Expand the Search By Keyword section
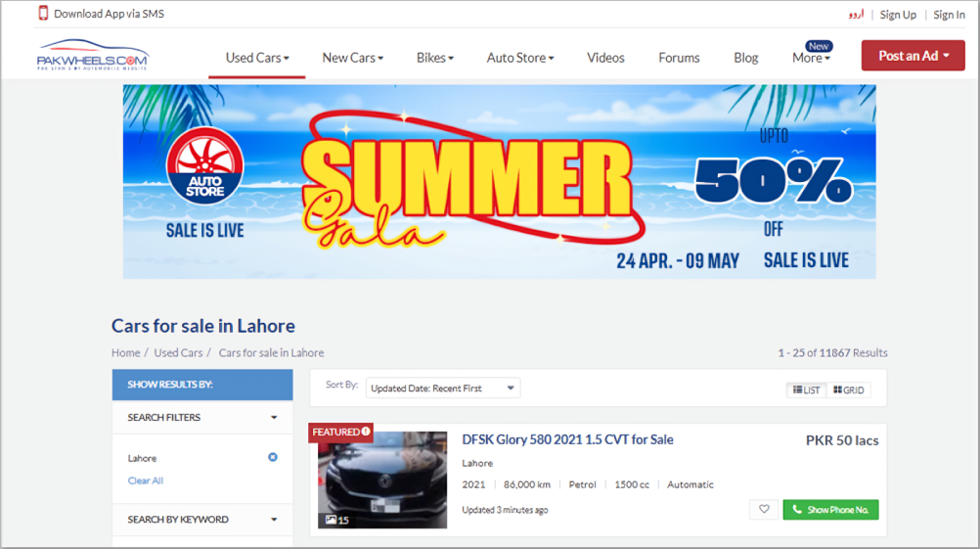 pos(201,520)
